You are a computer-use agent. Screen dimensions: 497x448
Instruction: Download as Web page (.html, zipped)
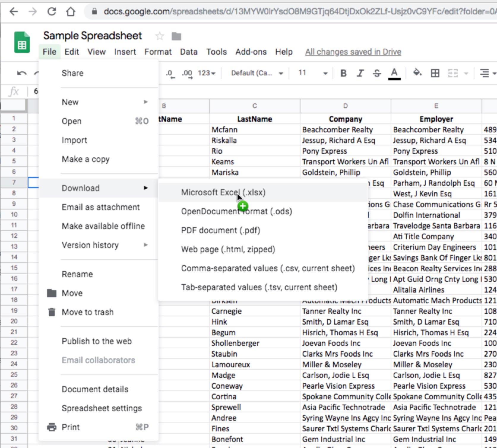(263, 249)
